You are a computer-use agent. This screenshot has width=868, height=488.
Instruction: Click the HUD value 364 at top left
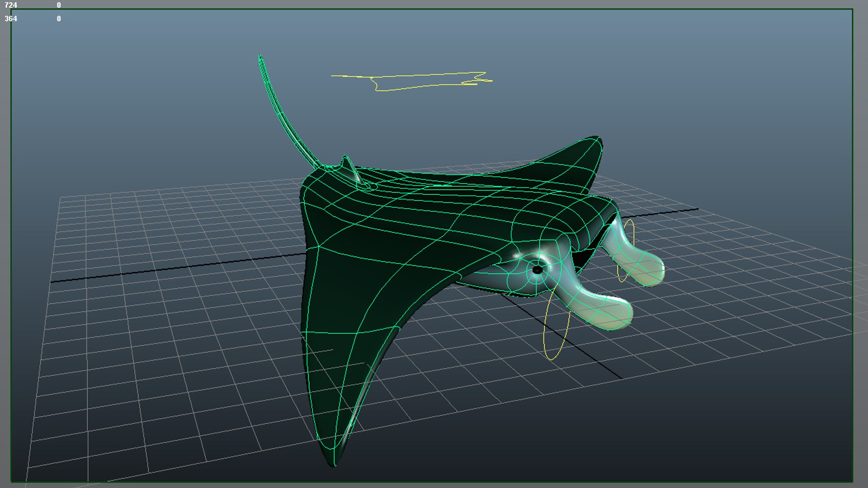pyautogui.click(x=11, y=19)
